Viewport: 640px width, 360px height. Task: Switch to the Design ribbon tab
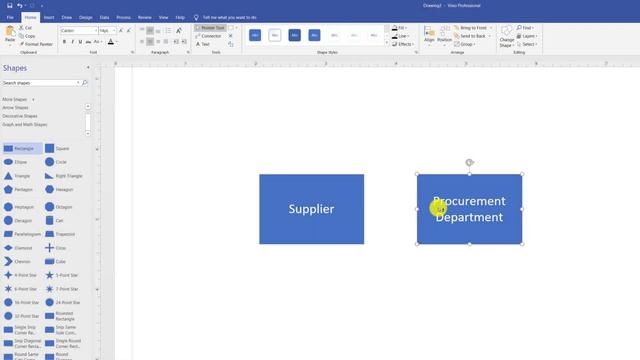click(x=85, y=18)
